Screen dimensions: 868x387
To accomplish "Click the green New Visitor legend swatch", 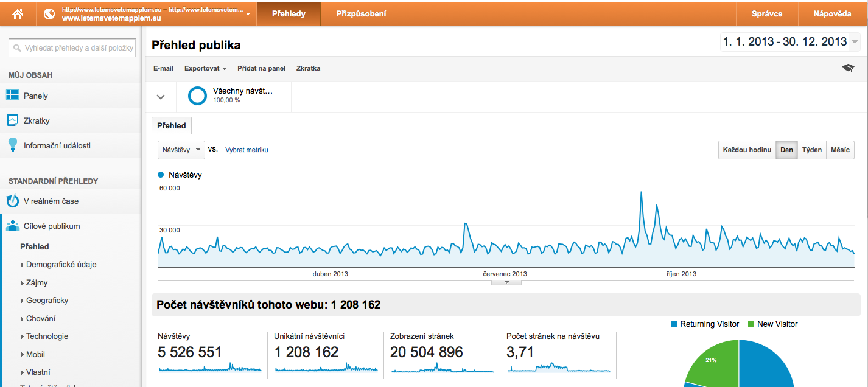I will 751,324.
